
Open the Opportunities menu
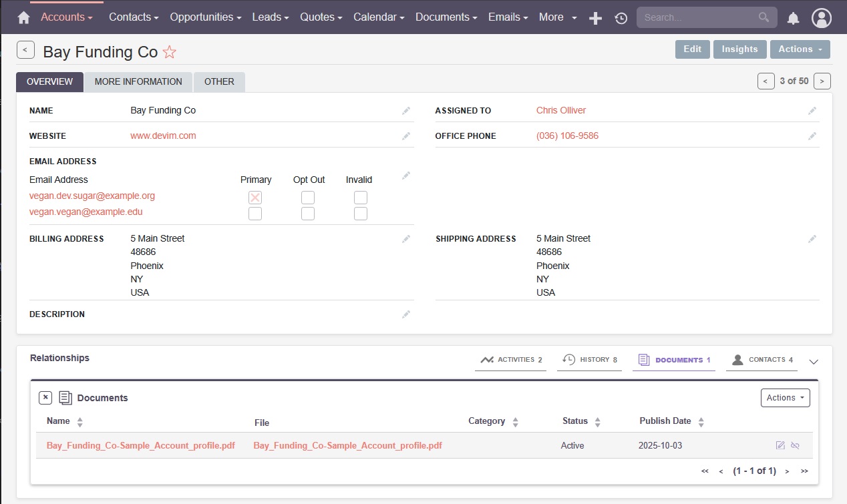click(x=205, y=17)
